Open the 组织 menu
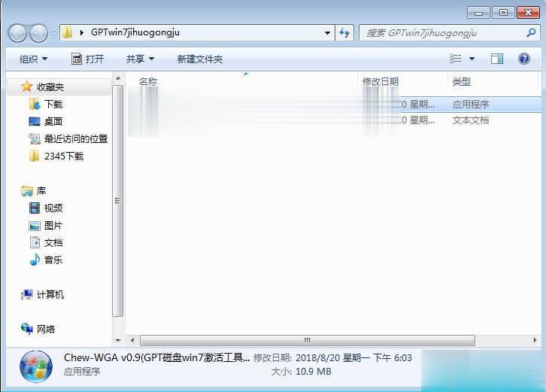The height and width of the screenshot is (392, 546). 33,59
